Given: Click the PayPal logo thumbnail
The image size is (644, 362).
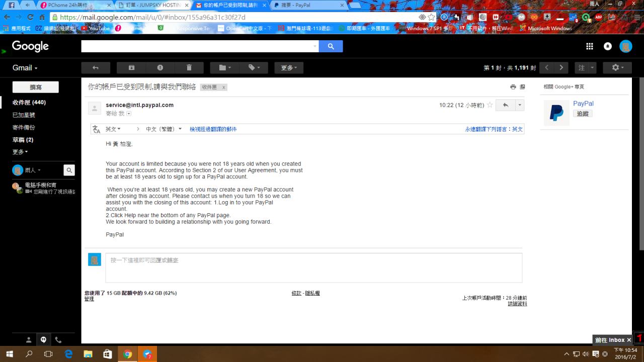Looking at the screenshot, I should (x=556, y=113).
